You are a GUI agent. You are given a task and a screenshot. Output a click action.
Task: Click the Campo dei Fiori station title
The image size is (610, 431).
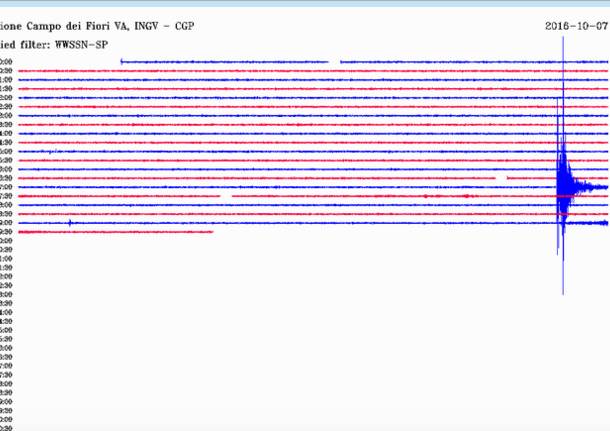pos(62,26)
